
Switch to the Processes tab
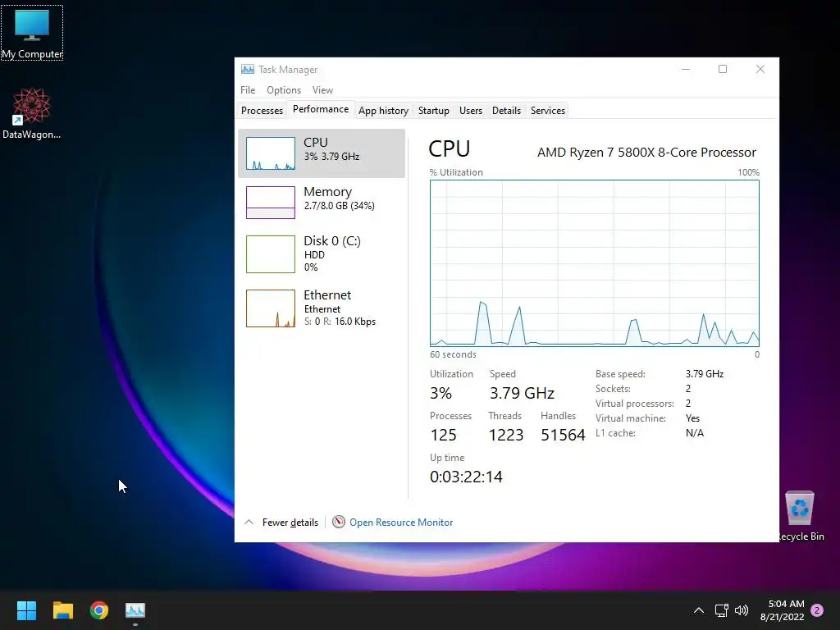[262, 111]
